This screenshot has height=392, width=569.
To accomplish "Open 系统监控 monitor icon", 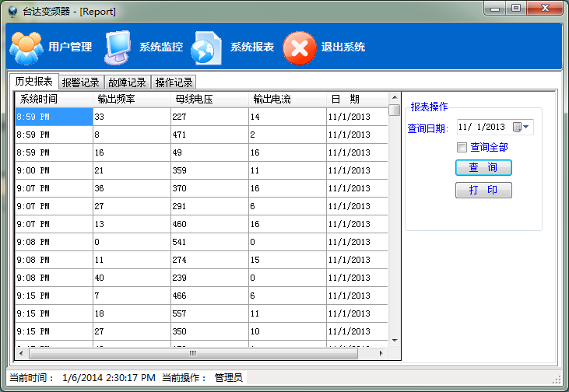I will click(119, 47).
